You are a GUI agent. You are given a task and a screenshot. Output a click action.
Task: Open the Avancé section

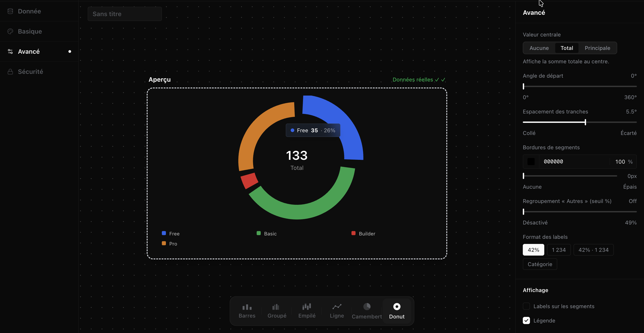tap(39, 51)
